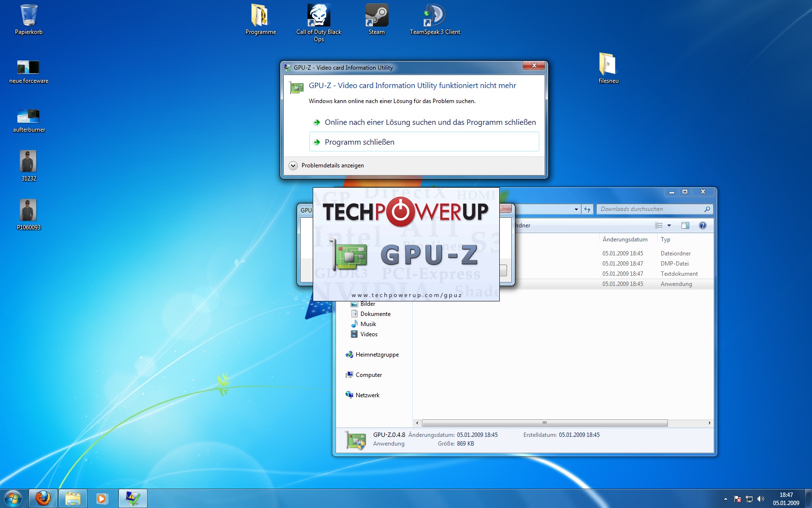Open Computer in navigation pane

(x=363, y=375)
